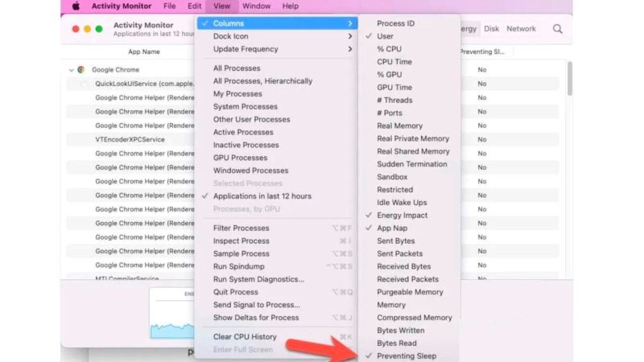Open the File menu
Image resolution: width=644 pixels, height=362 pixels.
click(x=169, y=6)
